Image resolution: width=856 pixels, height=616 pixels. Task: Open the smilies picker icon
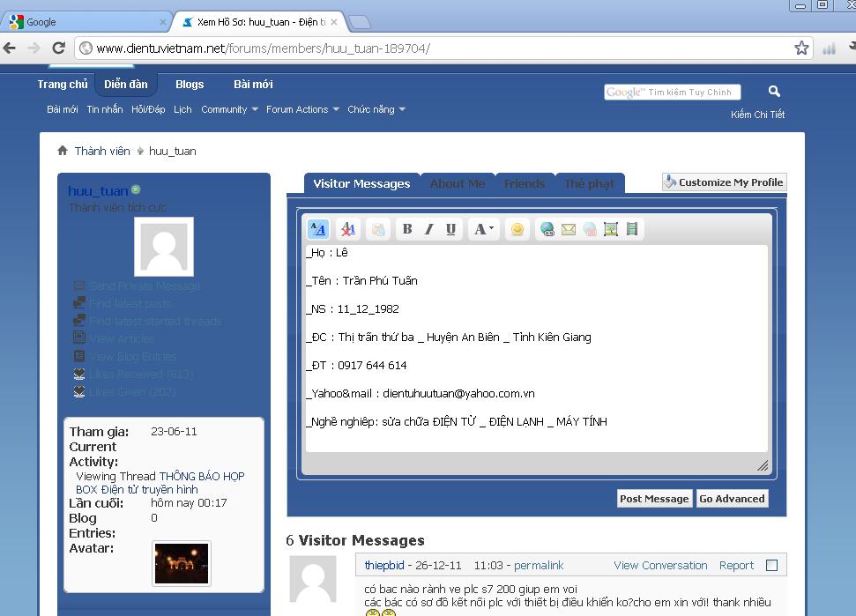(x=517, y=229)
